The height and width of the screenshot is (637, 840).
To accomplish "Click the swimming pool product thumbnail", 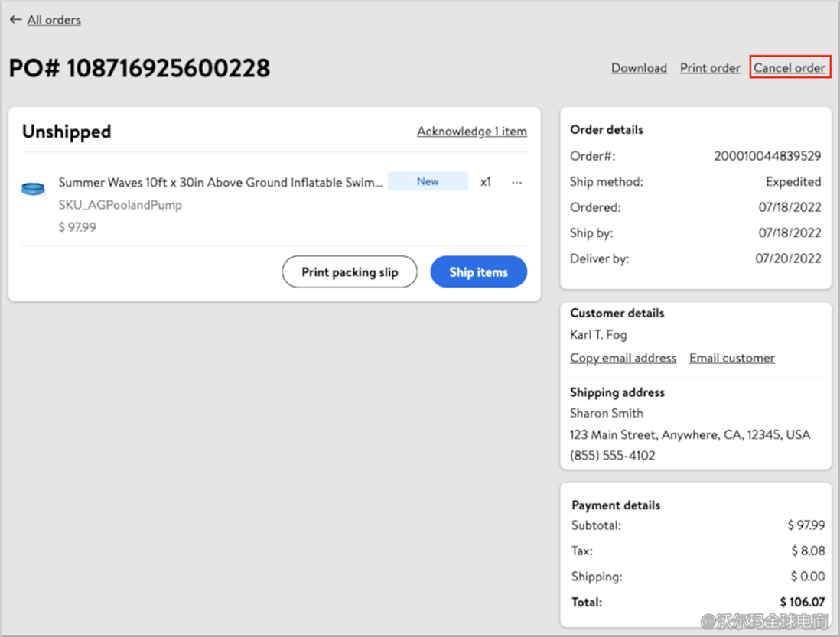I will [33, 187].
